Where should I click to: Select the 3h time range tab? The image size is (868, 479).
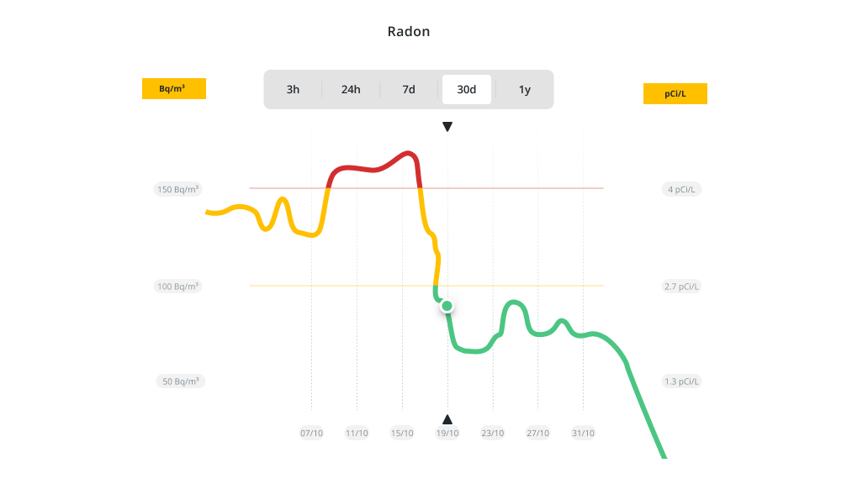pos(293,89)
